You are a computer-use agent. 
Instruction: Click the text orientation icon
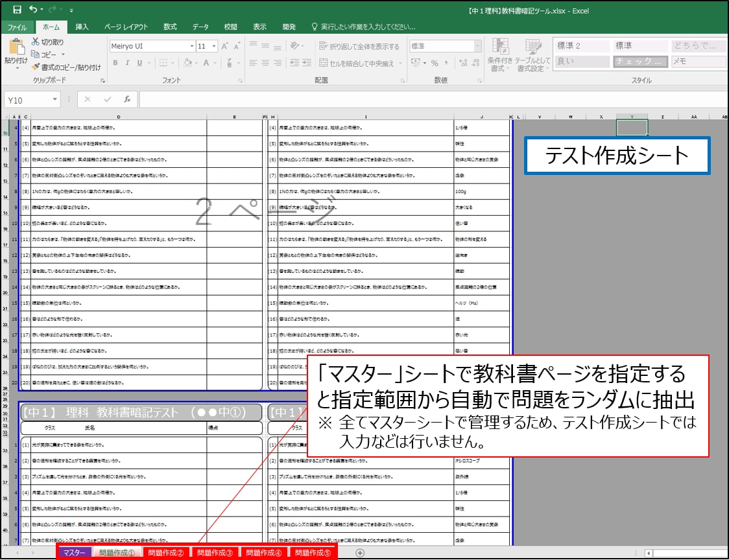(x=294, y=45)
